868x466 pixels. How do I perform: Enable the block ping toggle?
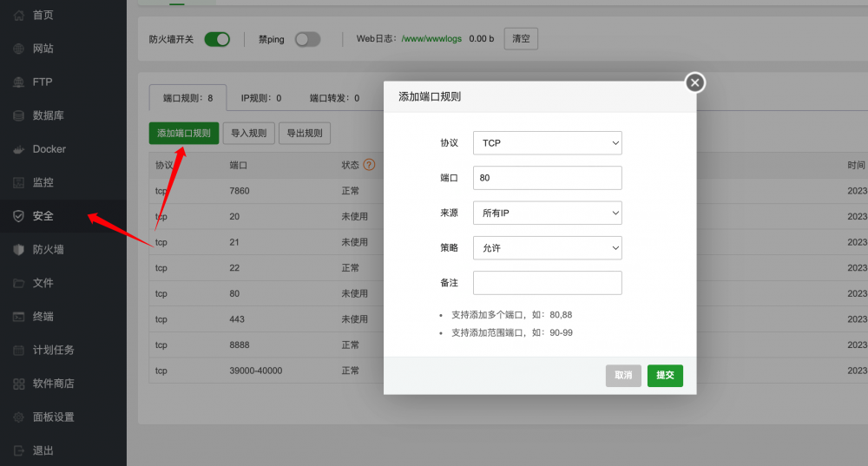[x=307, y=39]
